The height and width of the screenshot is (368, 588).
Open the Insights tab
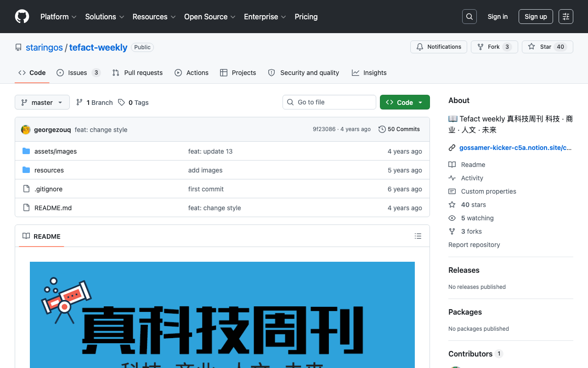(369, 73)
